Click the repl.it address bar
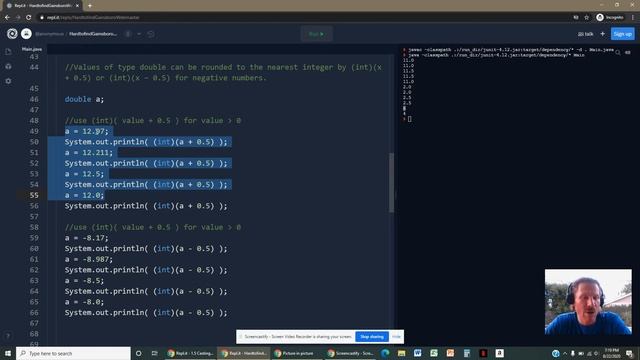This screenshot has height=360, width=640. tap(302, 18)
